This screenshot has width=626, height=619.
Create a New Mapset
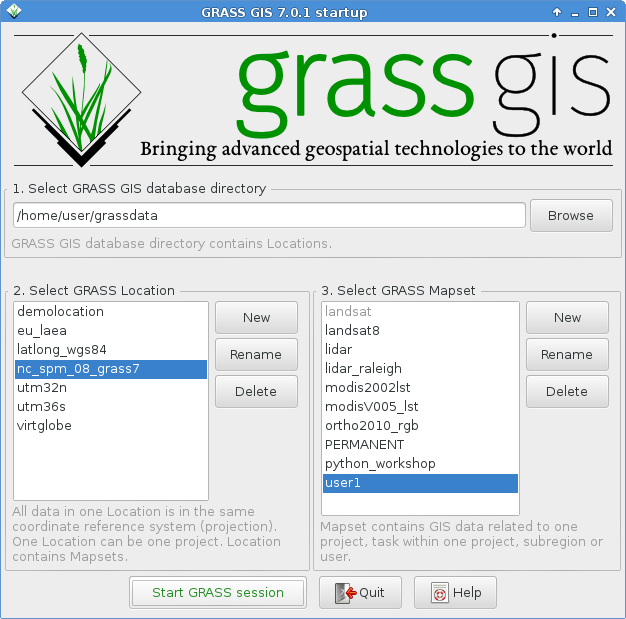pos(567,317)
